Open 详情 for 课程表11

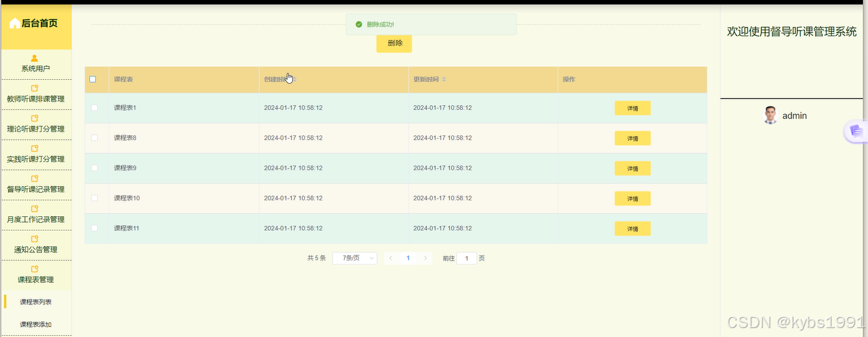click(632, 228)
